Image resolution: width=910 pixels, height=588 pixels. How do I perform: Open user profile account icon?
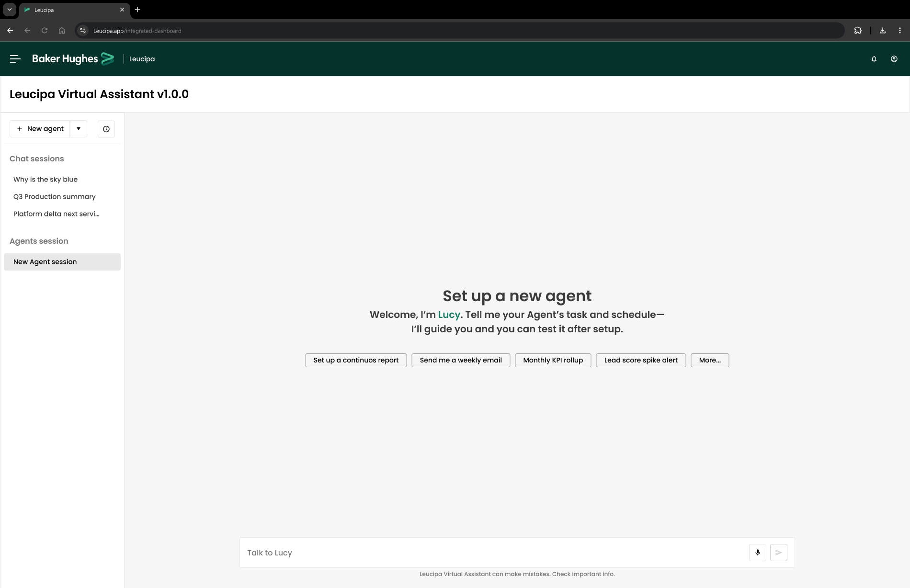click(x=894, y=59)
